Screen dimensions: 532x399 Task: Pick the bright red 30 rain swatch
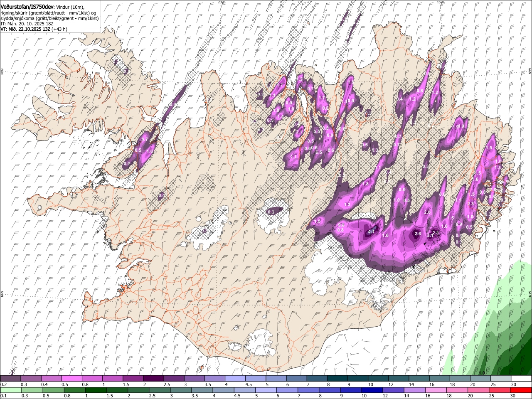tap(520, 390)
